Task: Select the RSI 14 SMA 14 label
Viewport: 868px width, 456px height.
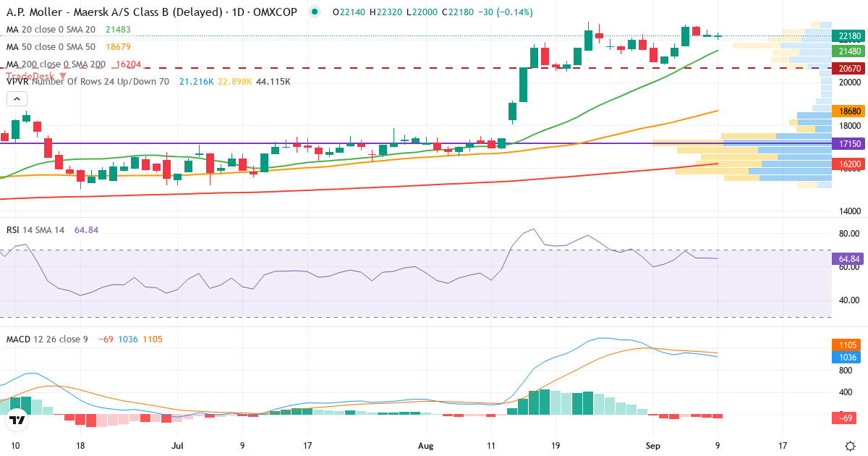Action: coord(35,229)
